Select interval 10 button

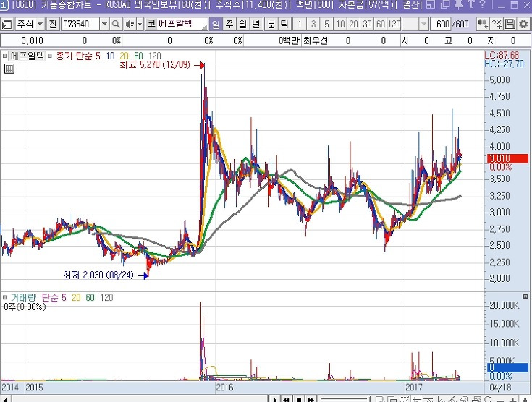[x=340, y=24]
